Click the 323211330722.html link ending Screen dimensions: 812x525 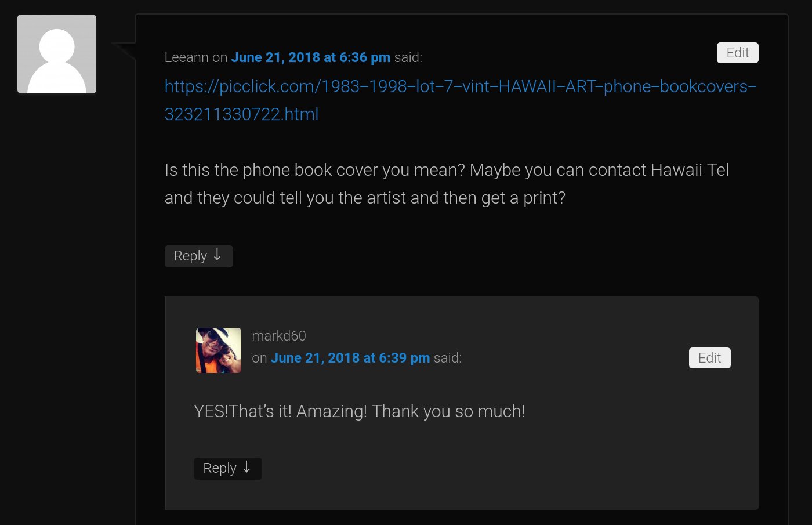coord(241,114)
